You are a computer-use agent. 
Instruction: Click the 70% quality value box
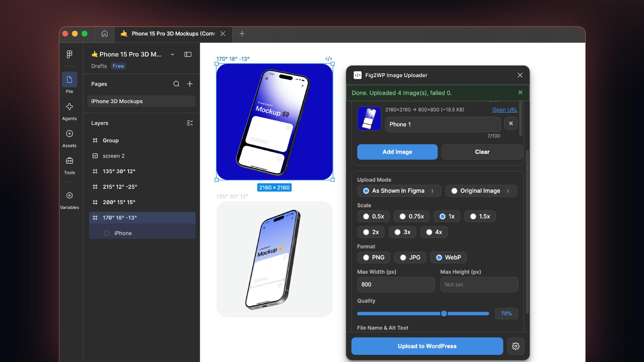point(506,313)
